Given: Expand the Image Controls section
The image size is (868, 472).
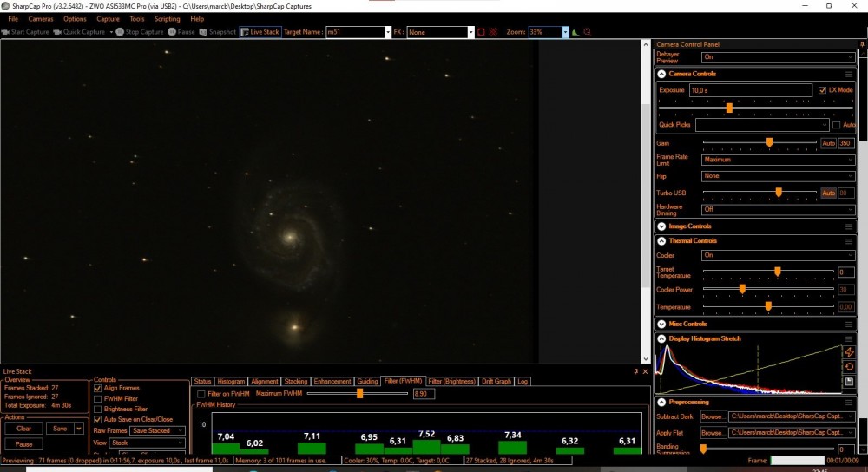Looking at the screenshot, I should 661,226.
